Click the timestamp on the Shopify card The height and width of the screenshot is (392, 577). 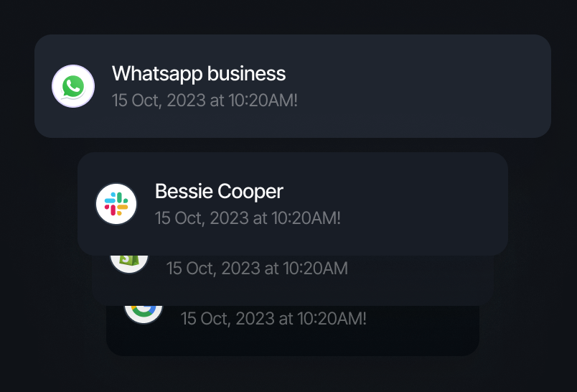click(x=257, y=269)
